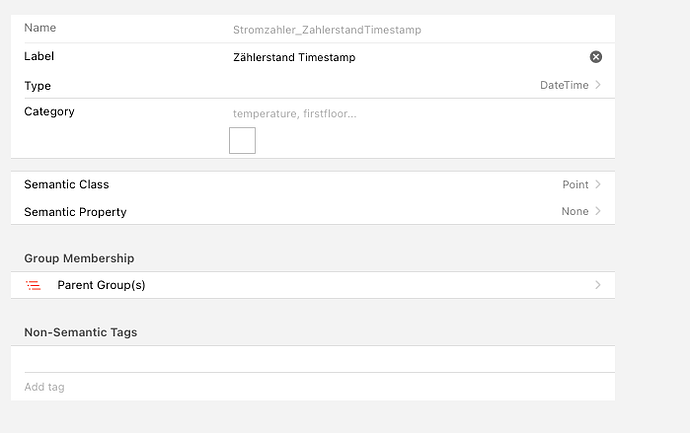This screenshot has width=690, height=433.
Task: Open Parent Group(s) with the chevron arrow
Action: [x=598, y=285]
